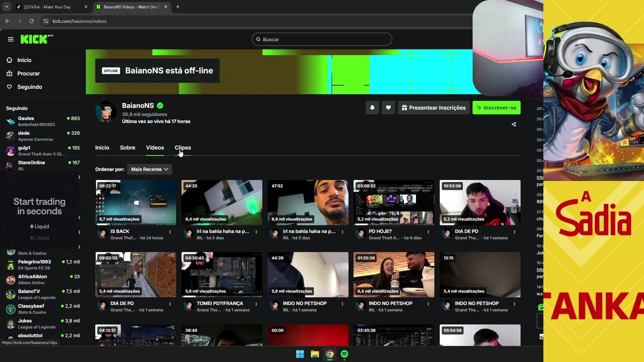
Task: Click guip1 channel avatar in sidebar
Action: click(x=11, y=151)
